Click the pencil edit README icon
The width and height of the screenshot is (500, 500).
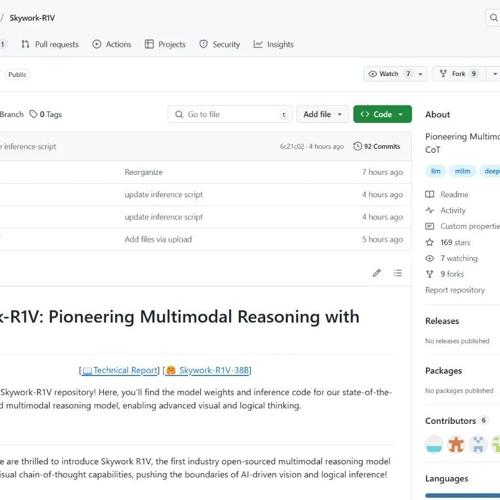(377, 273)
